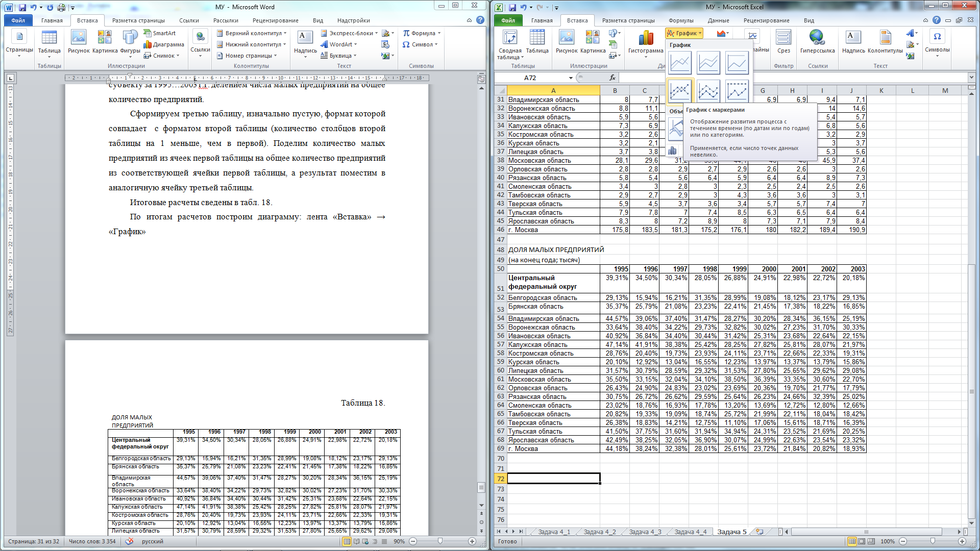Insert Гиперссылка in Excel
Viewport: 980px width, 551px height.
click(817, 42)
